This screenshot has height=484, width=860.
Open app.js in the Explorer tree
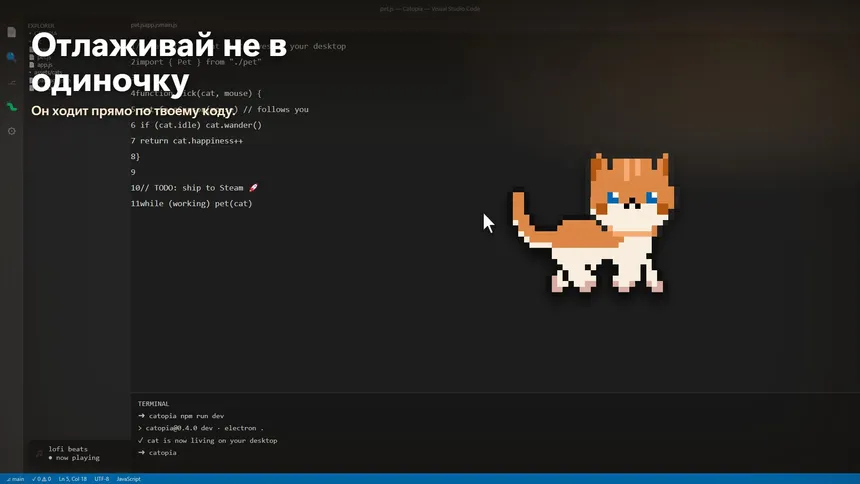(x=41, y=65)
